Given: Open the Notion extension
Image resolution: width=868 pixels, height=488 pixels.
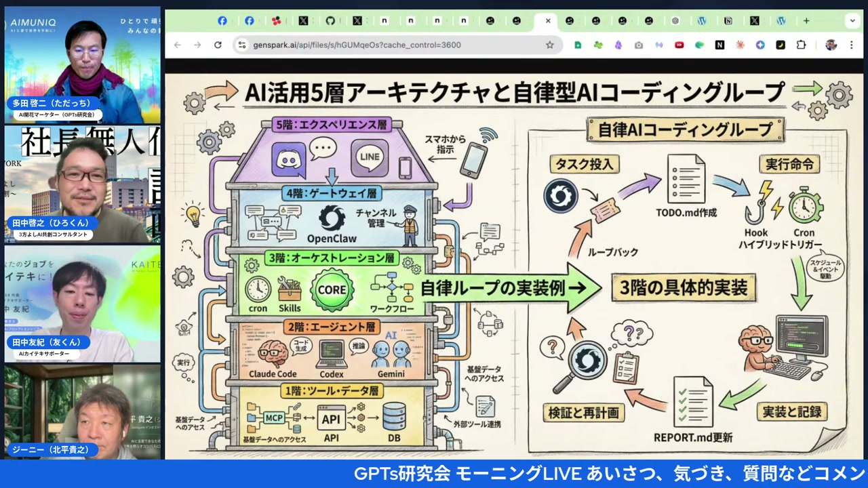Looking at the screenshot, I should tap(719, 45).
